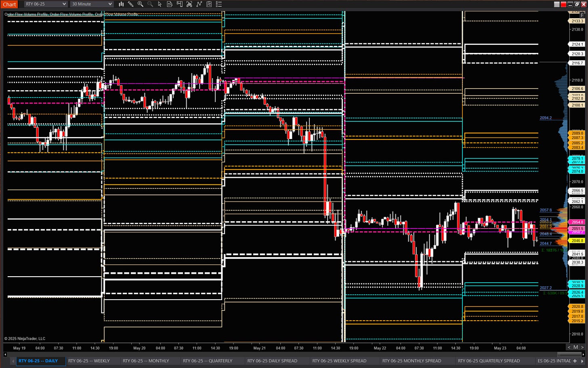Click the 2116.7 price marker
This screenshot has height=368, width=588.
577,63
